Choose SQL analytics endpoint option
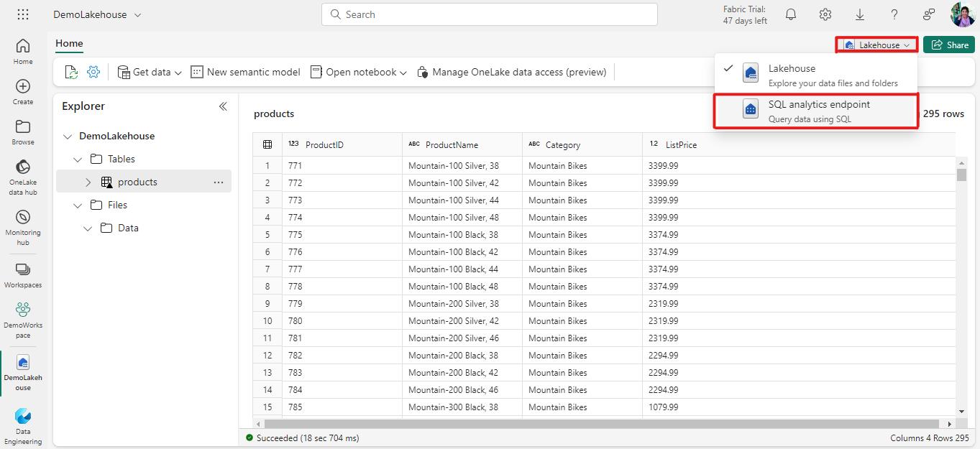 pyautogui.click(x=816, y=111)
